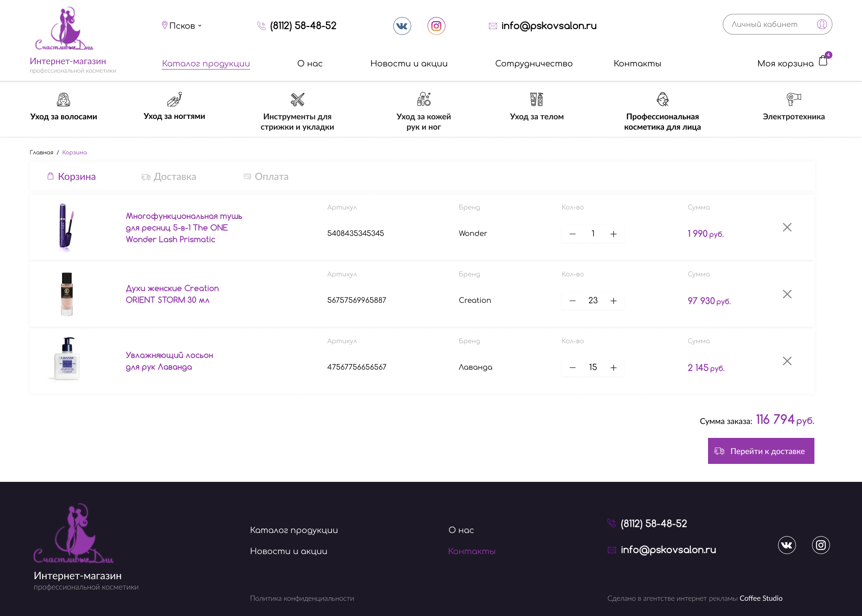Open the Instagram icon in header
Viewport: 862px width, 616px height.
[x=436, y=26]
